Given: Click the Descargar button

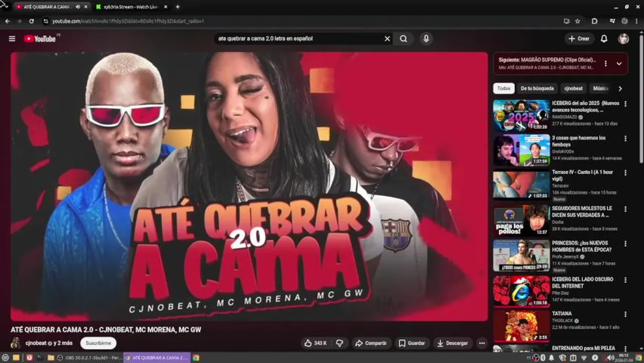Looking at the screenshot, I should coord(452,343).
